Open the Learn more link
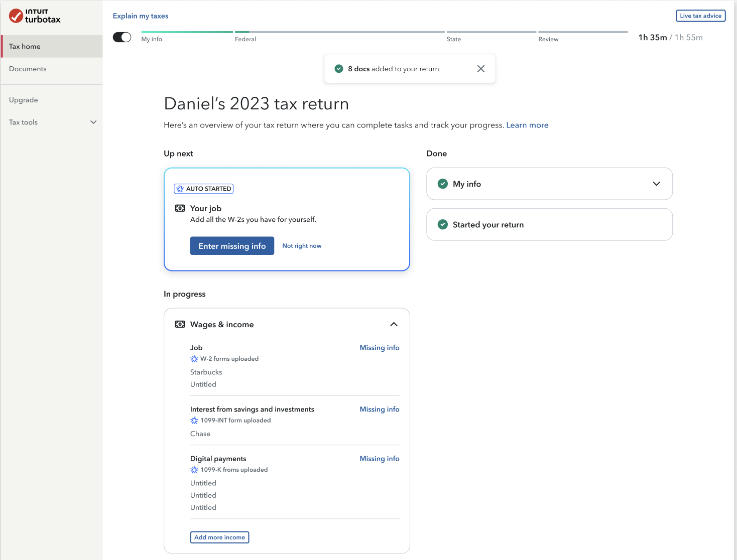The width and height of the screenshot is (737, 560). click(527, 125)
